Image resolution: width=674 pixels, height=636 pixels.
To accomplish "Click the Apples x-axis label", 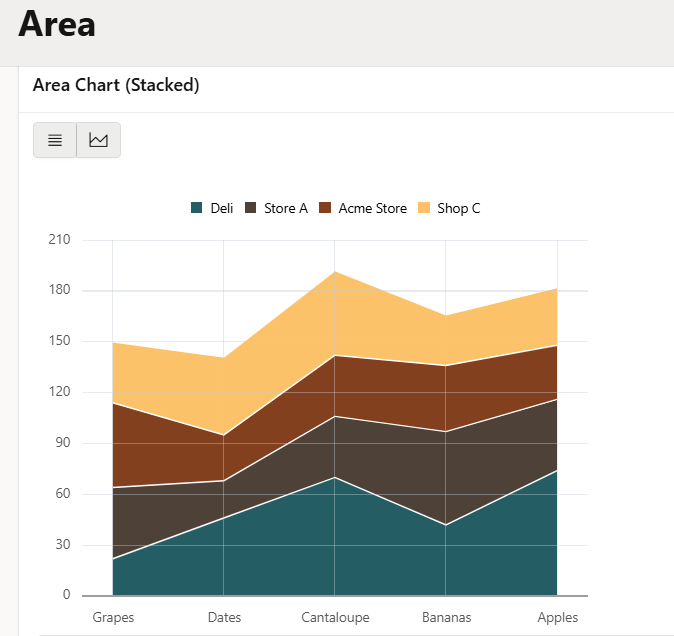I will pos(558,618).
